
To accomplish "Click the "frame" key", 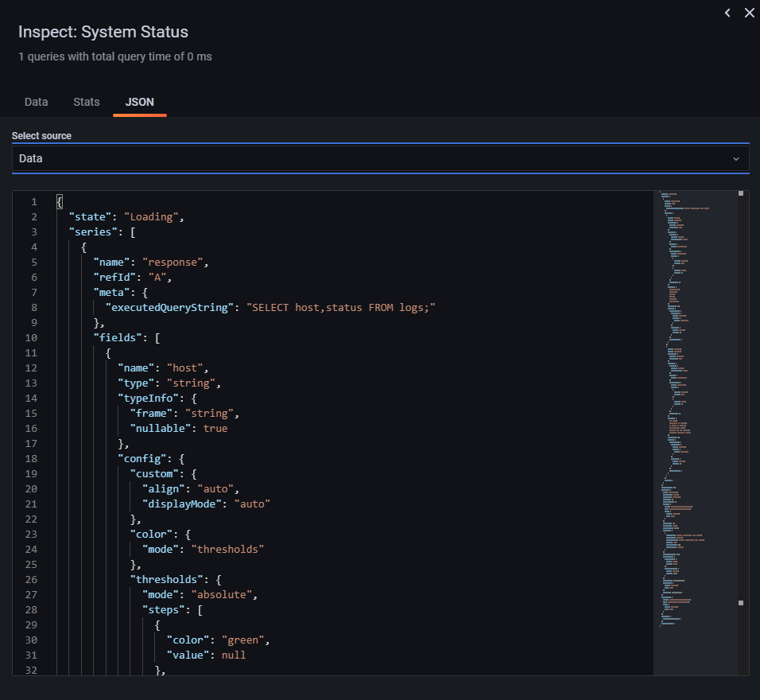I will [151, 414].
